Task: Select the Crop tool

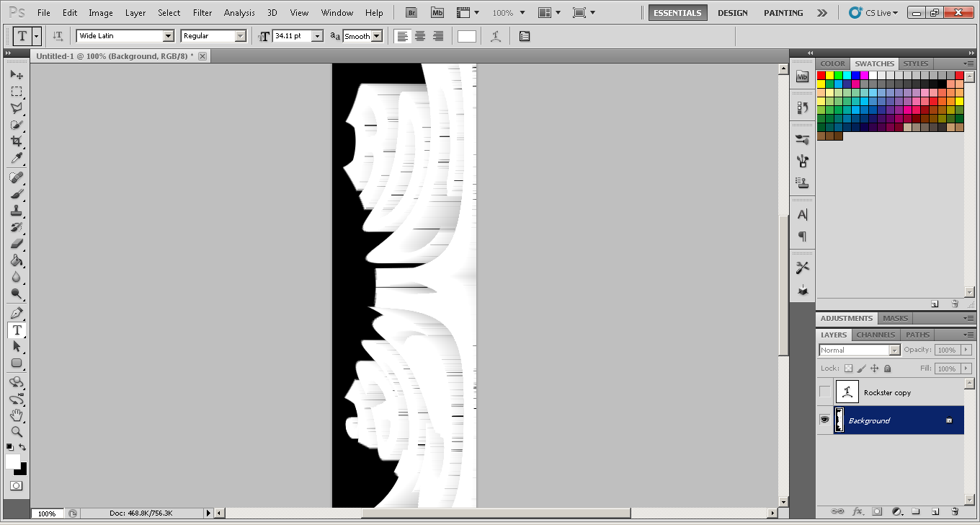Action: coord(17,141)
